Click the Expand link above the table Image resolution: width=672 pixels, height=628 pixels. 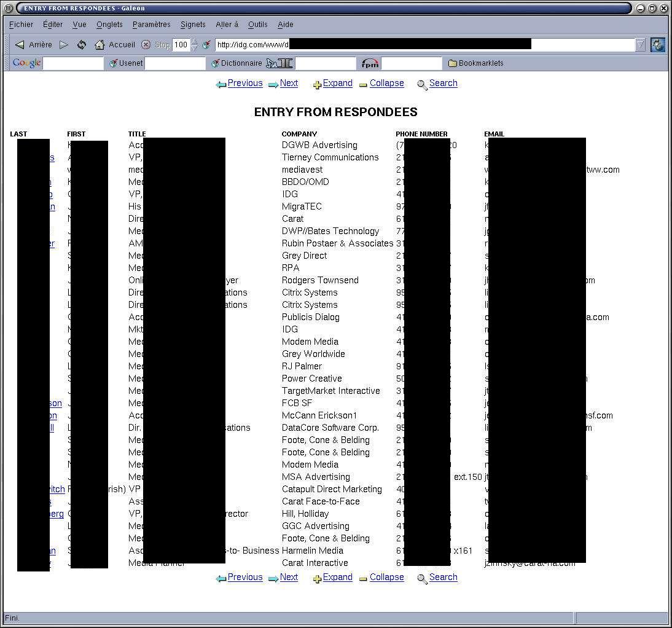pyautogui.click(x=338, y=83)
